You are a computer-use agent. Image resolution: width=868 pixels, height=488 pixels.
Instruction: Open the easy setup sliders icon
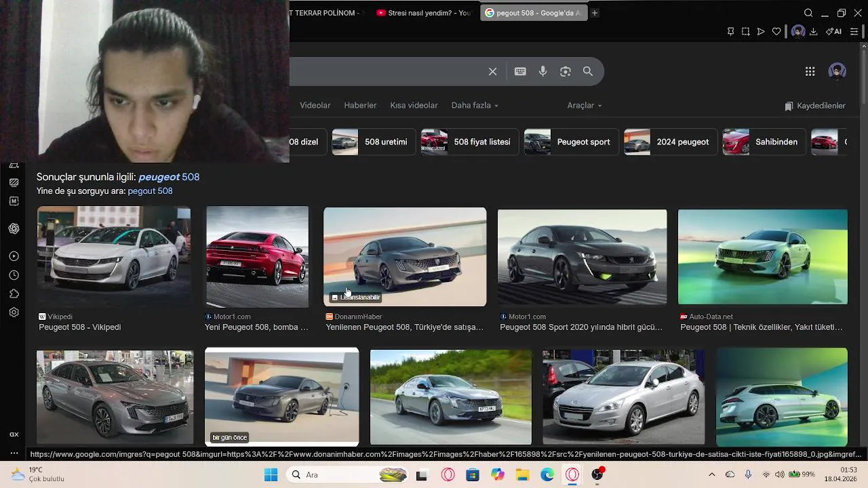(x=854, y=31)
